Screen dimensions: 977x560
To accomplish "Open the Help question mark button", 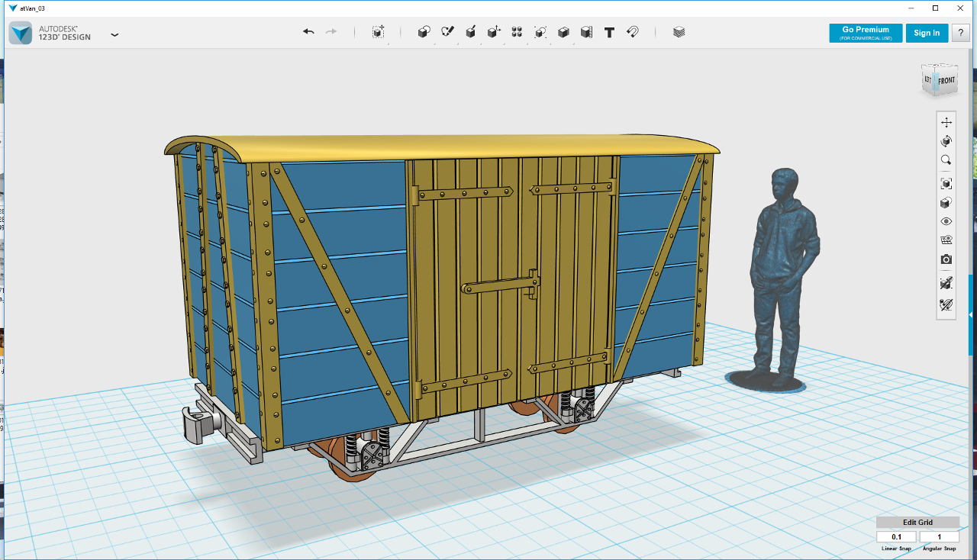I will (x=959, y=33).
